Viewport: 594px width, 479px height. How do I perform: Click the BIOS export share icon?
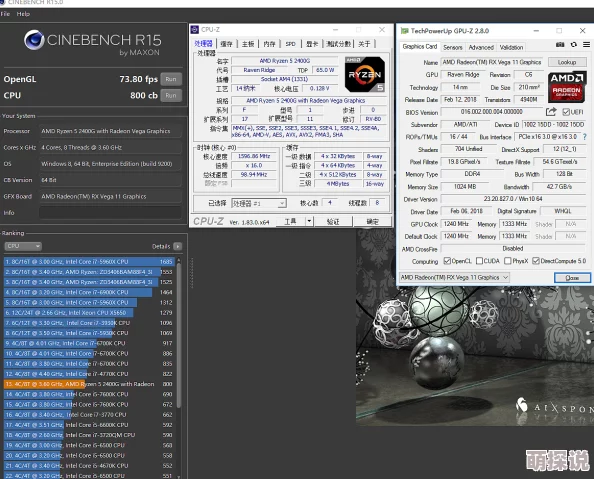tap(551, 112)
